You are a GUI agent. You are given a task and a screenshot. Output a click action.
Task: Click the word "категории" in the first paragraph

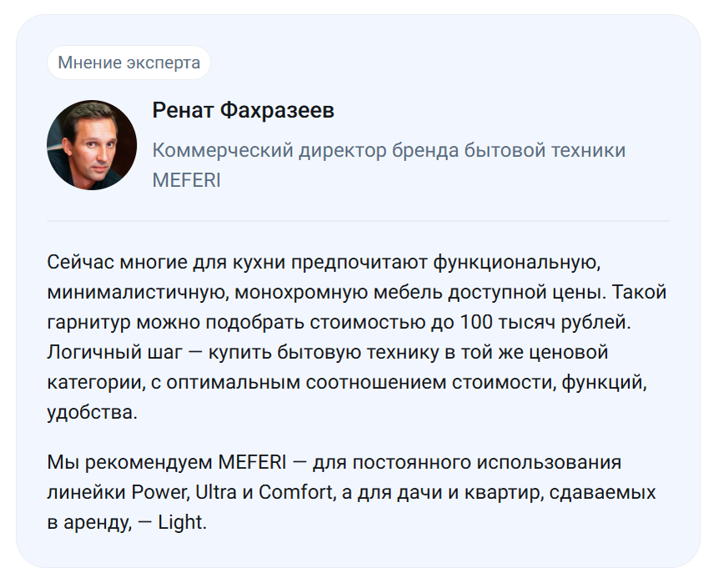(96, 382)
